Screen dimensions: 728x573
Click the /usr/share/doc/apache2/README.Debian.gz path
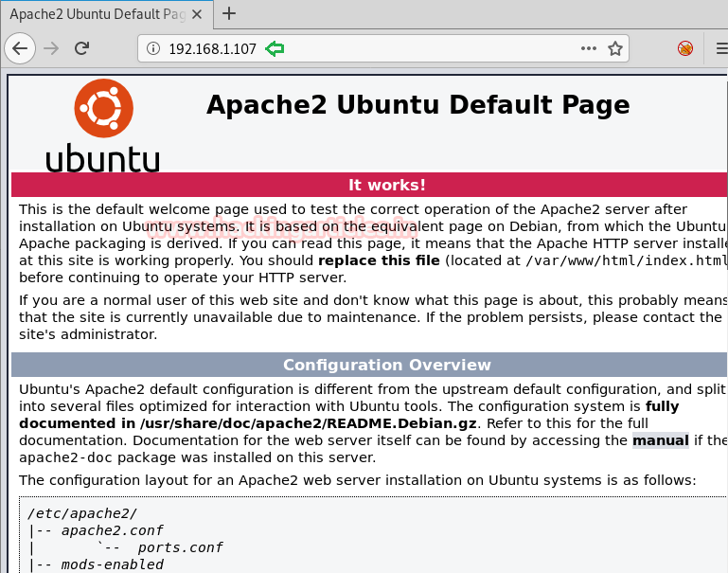click(309, 423)
